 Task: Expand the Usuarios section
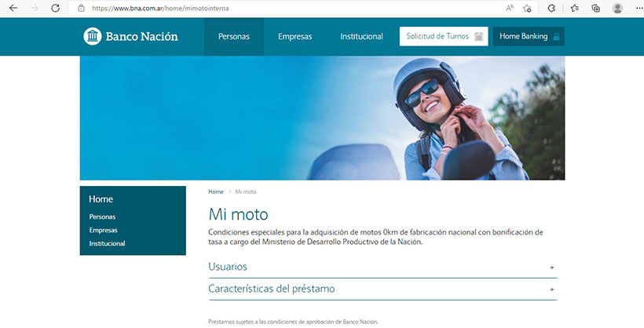tap(382, 267)
